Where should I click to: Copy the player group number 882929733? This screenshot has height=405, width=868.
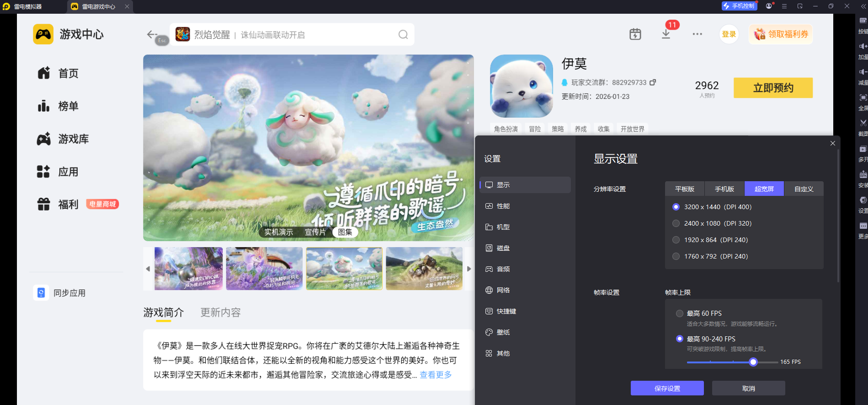[x=653, y=82]
